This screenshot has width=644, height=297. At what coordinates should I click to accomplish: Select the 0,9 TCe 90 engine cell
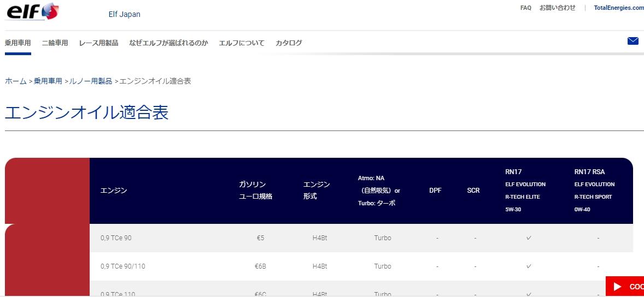[x=116, y=238]
